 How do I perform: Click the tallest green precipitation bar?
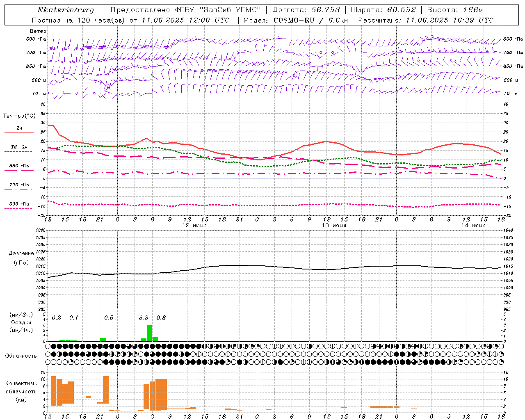click(x=150, y=333)
